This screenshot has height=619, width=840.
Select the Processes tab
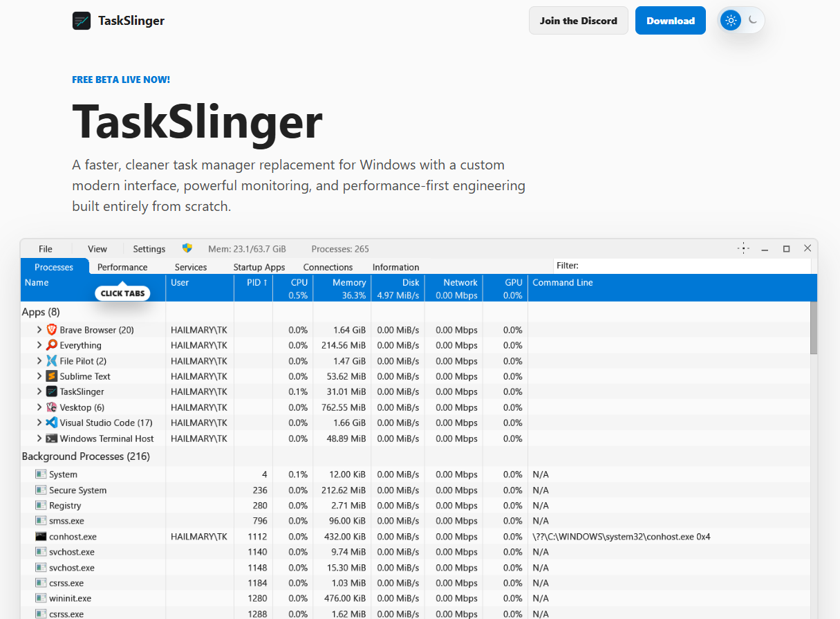point(54,267)
